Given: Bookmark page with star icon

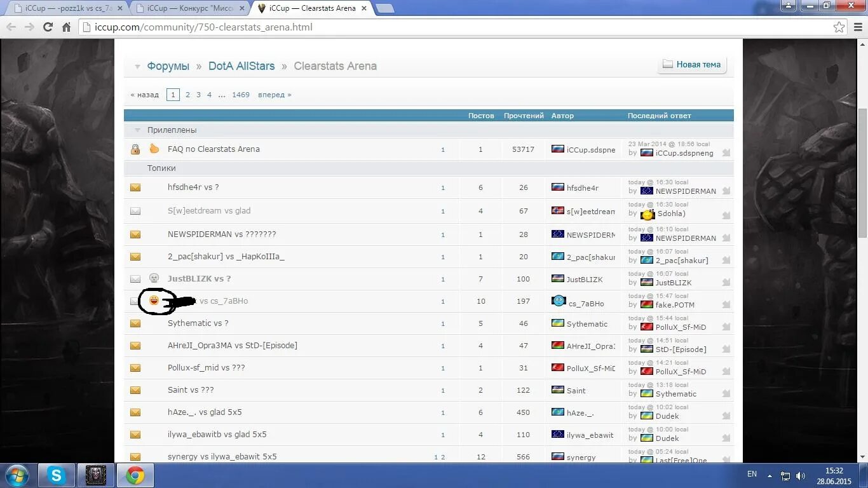Looking at the screenshot, I should [839, 27].
